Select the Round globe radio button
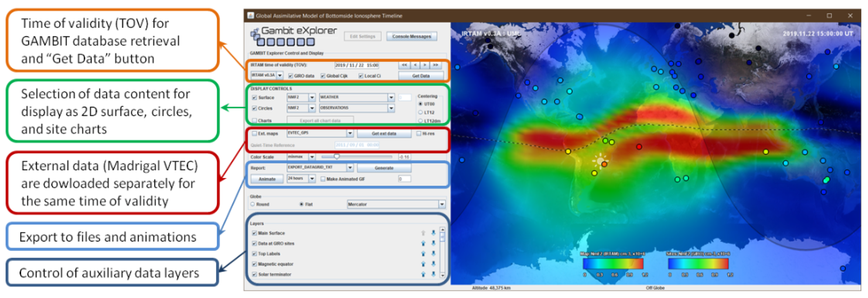 pos(253,204)
